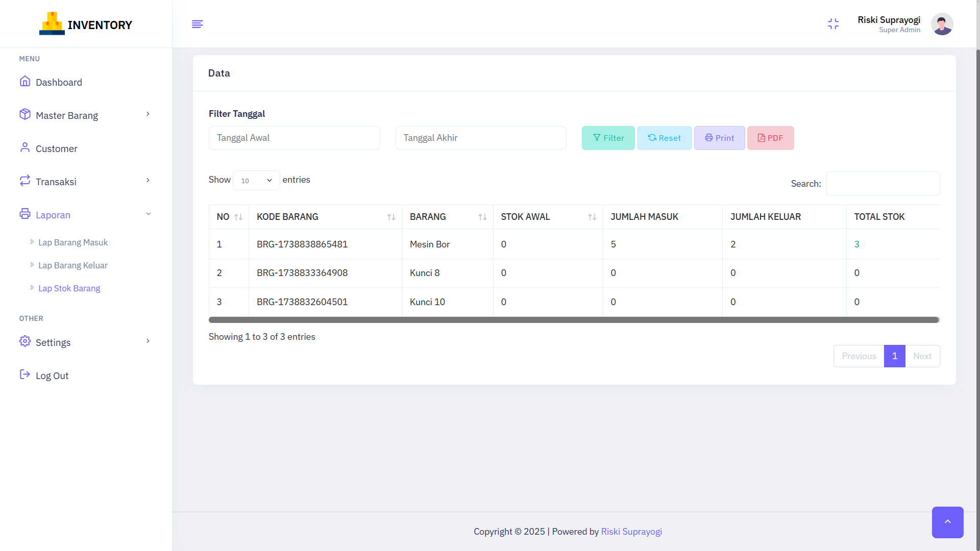This screenshot has width=980, height=551.
Task: Click the scroll-to-top arrow button
Action: click(947, 522)
